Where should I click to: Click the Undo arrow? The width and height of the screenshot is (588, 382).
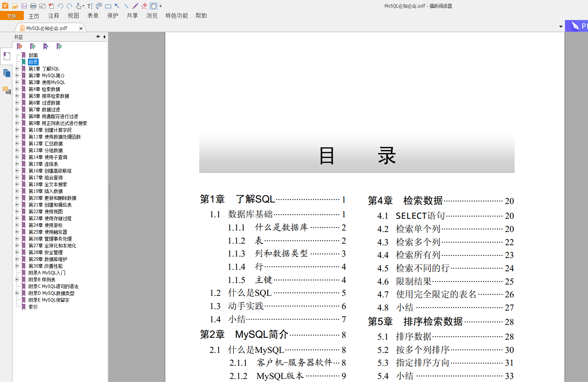coord(61,6)
